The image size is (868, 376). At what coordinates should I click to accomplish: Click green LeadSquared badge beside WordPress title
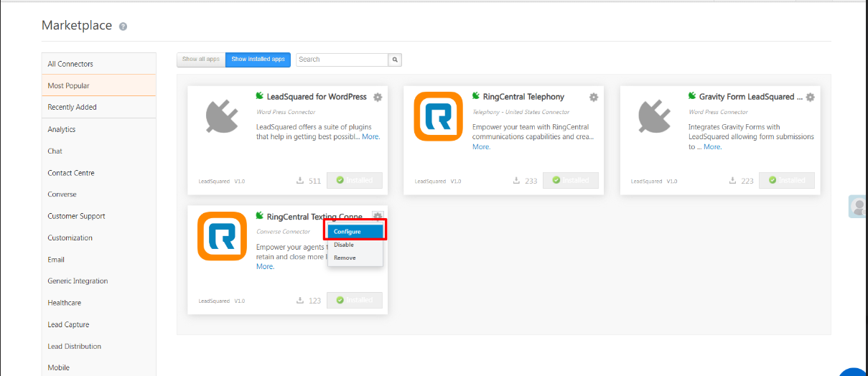click(x=260, y=96)
